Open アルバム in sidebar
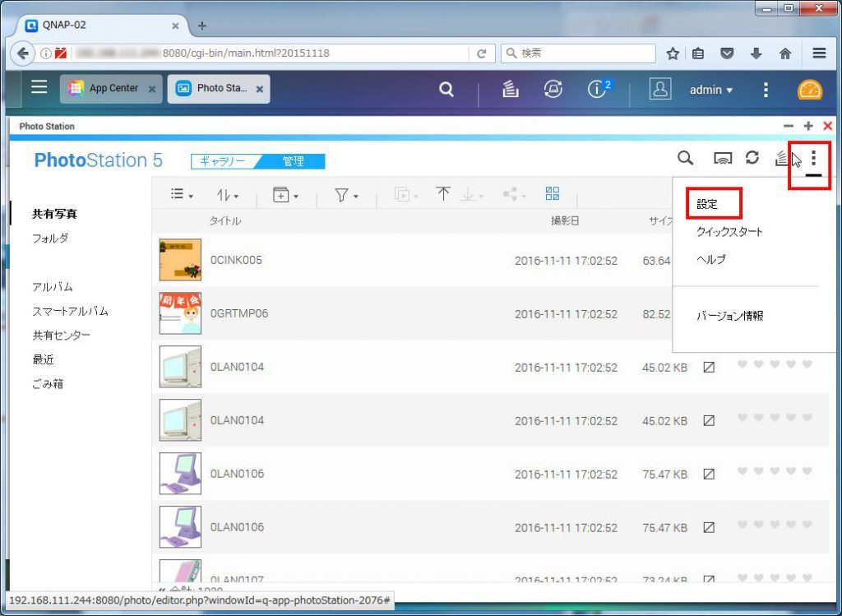This screenshot has height=616, width=842. pyautogui.click(x=53, y=287)
